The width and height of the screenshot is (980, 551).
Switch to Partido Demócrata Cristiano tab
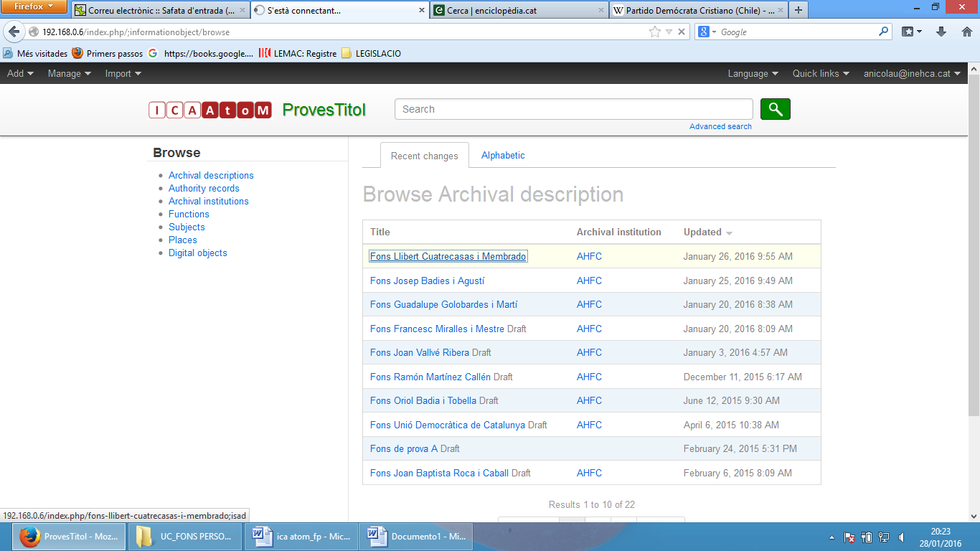[x=697, y=11]
